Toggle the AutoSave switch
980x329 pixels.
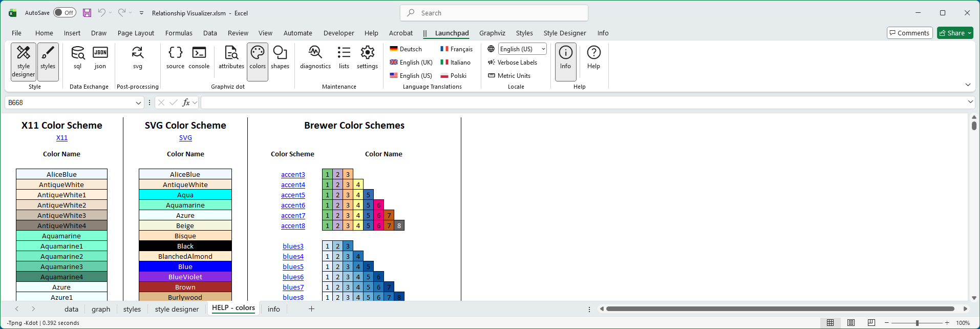65,13
